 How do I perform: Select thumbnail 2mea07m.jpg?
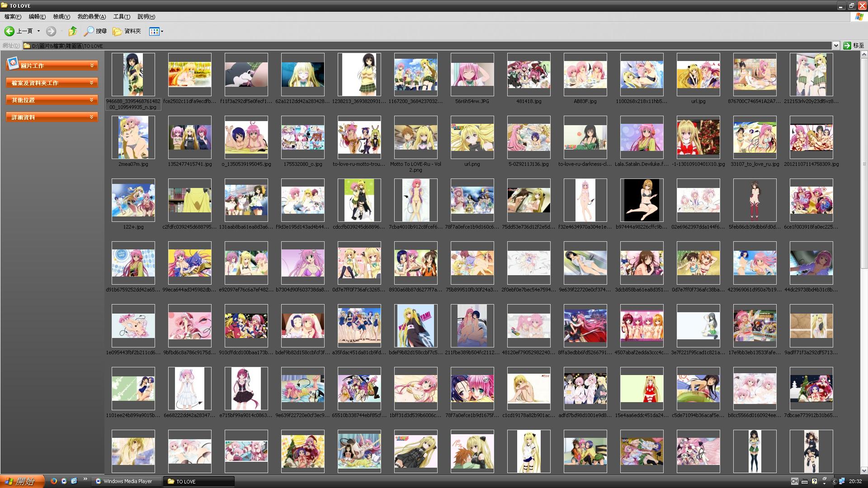point(133,137)
